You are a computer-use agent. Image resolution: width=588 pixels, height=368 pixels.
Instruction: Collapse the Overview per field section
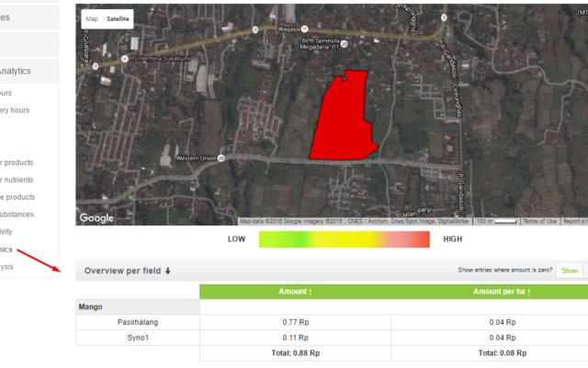point(332,270)
